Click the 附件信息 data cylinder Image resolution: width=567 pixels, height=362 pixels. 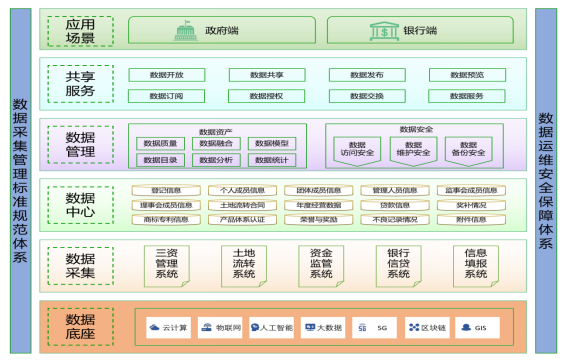coord(472,220)
